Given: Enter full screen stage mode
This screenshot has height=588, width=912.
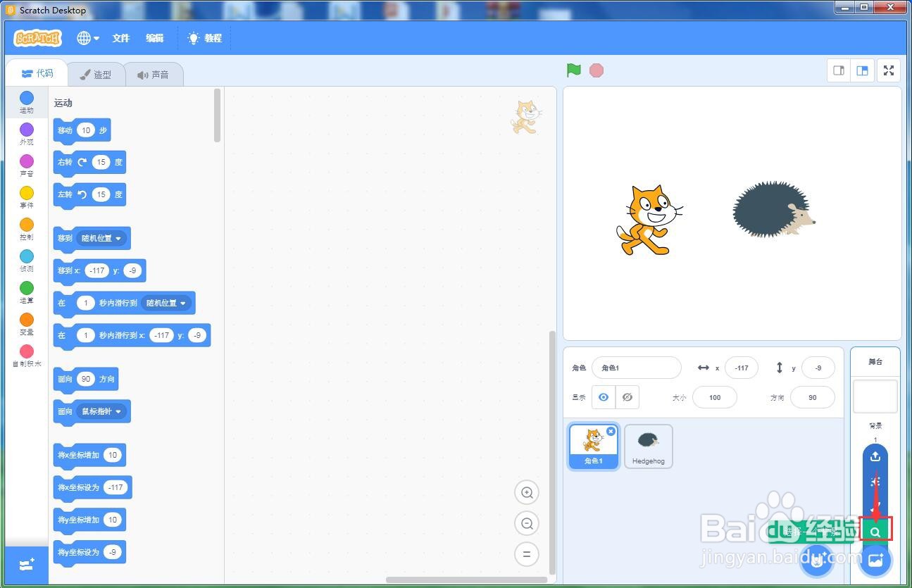Looking at the screenshot, I should (889, 70).
